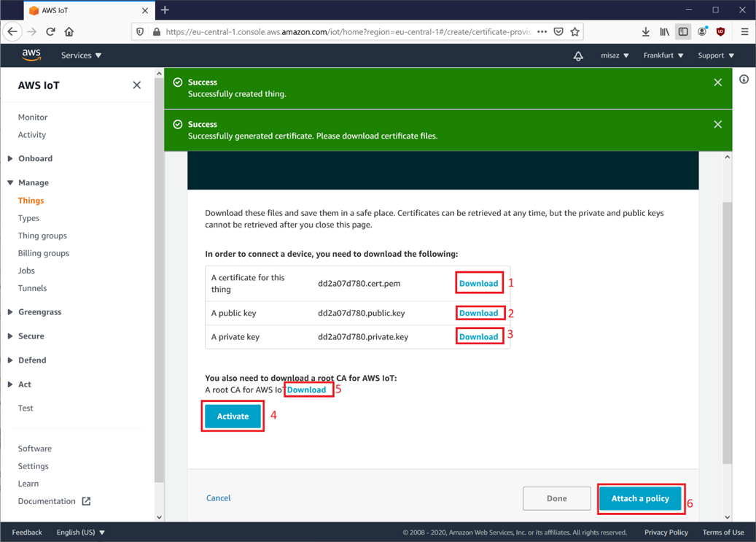Screen dimensions: 756x542
Task: Click the Done button
Action: point(556,498)
